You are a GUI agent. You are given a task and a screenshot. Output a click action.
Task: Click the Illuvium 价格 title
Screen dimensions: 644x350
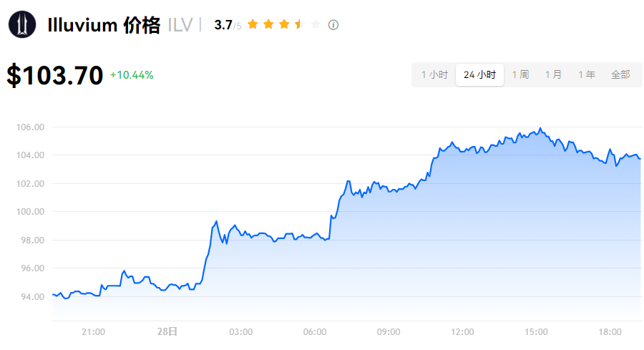point(104,25)
